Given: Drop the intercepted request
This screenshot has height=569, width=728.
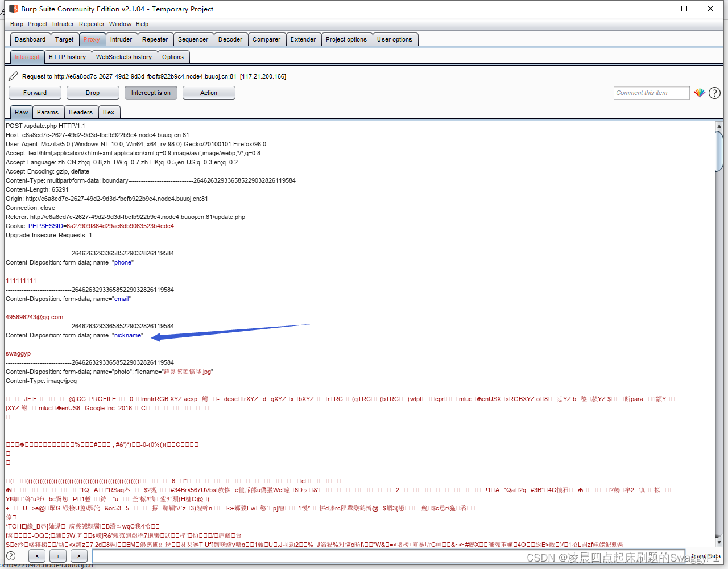Looking at the screenshot, I should pyautogui.click(x=93, y=93).
